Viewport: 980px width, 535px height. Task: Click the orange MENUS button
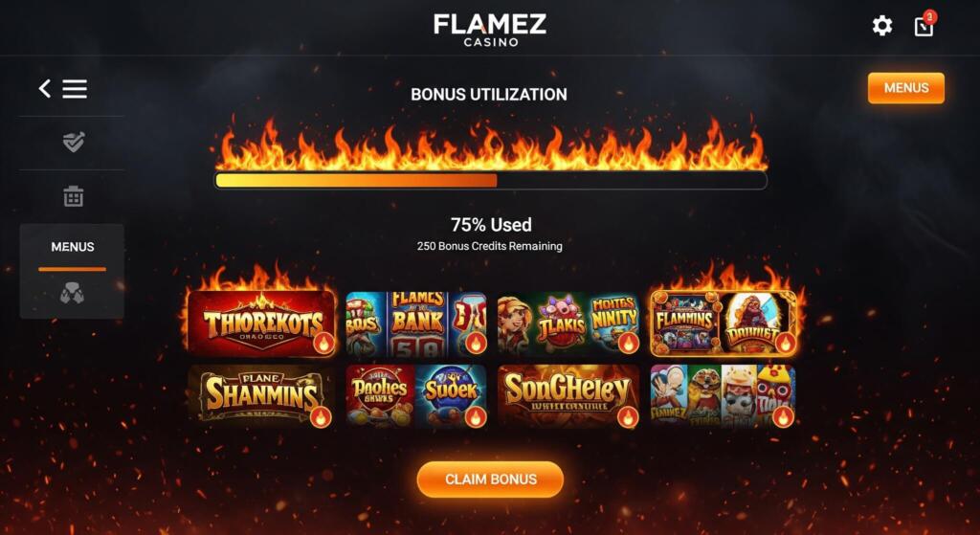pyautogui.click(x=905, y=88)
